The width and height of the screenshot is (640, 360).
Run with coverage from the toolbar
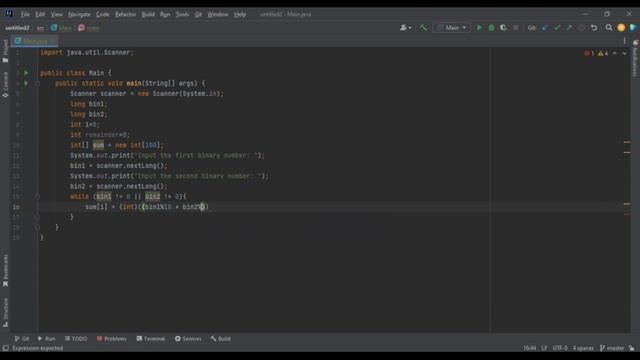coord(503,28)
